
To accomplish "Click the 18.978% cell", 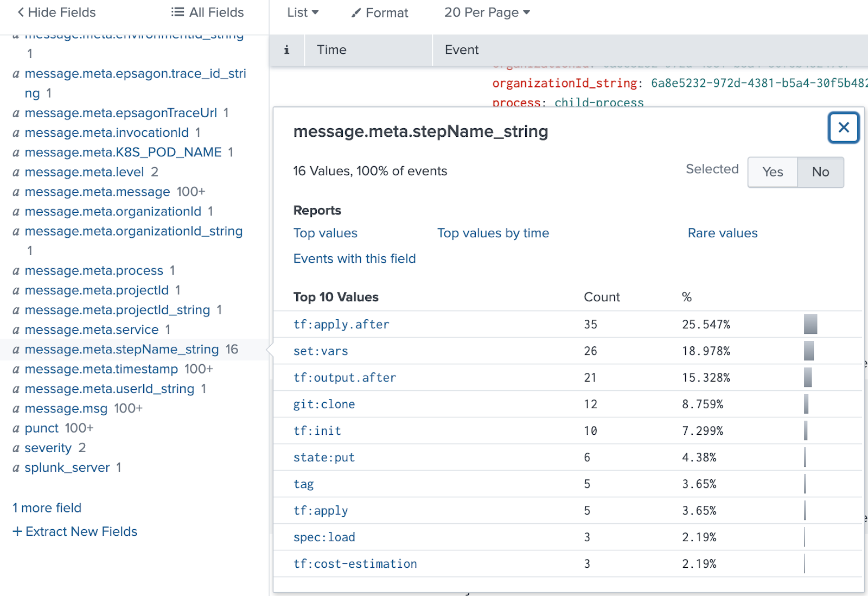I will click(706, 351).
